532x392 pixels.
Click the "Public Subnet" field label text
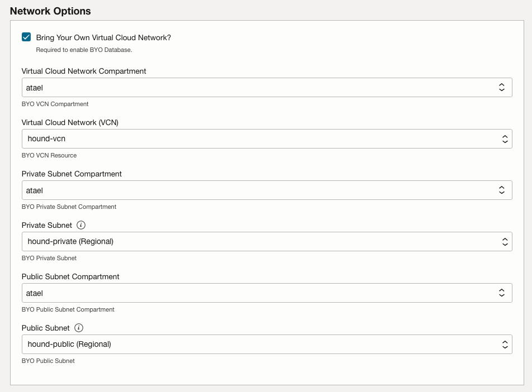coord(46,328)
